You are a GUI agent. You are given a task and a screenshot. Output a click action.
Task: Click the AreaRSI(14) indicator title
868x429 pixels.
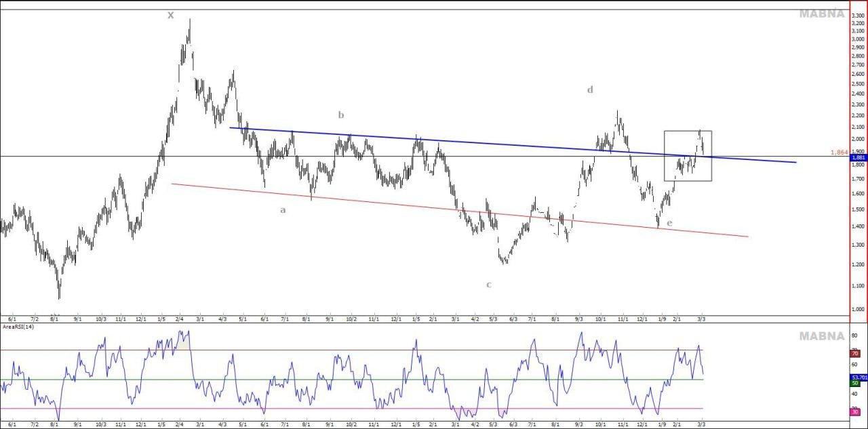point(18,327)
